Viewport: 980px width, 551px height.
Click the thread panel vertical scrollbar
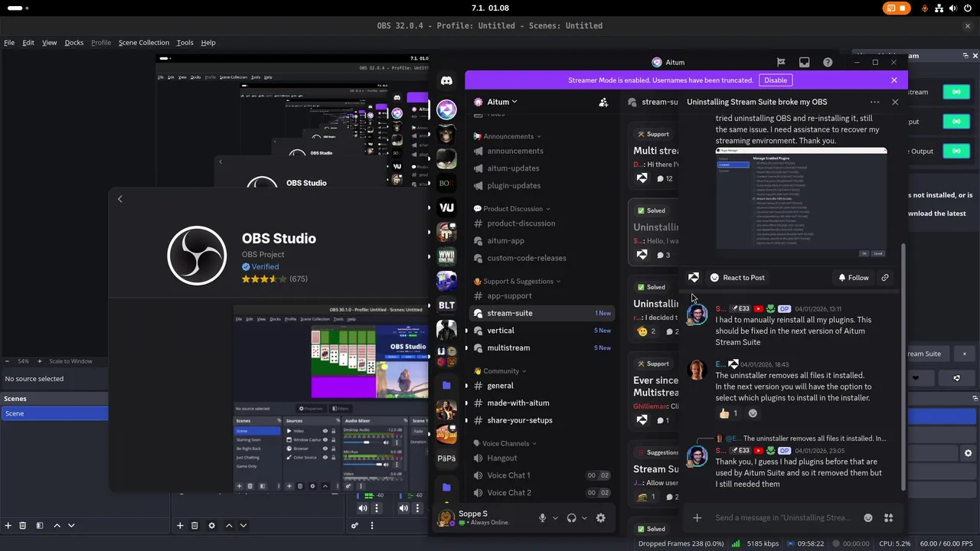903,367
